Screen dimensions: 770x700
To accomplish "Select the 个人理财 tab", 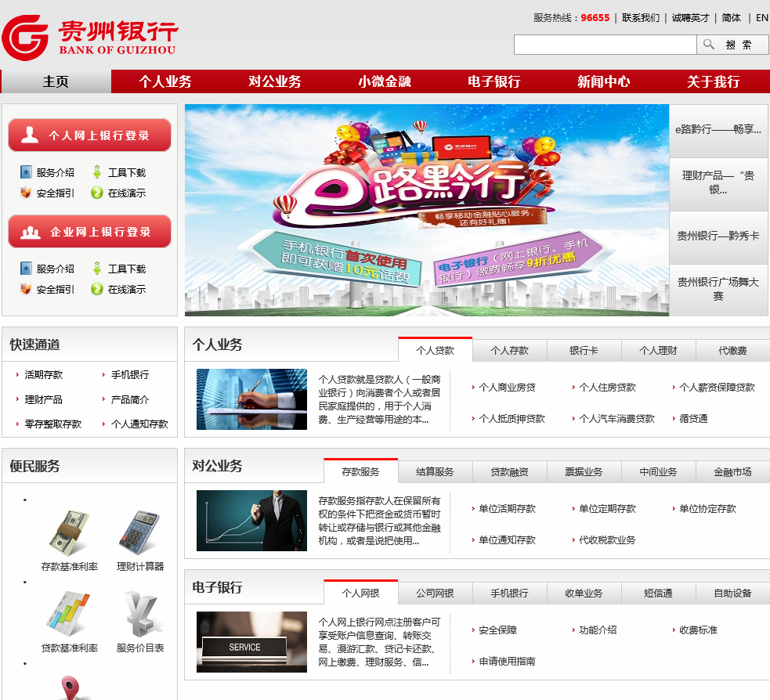I will (658, 351).
